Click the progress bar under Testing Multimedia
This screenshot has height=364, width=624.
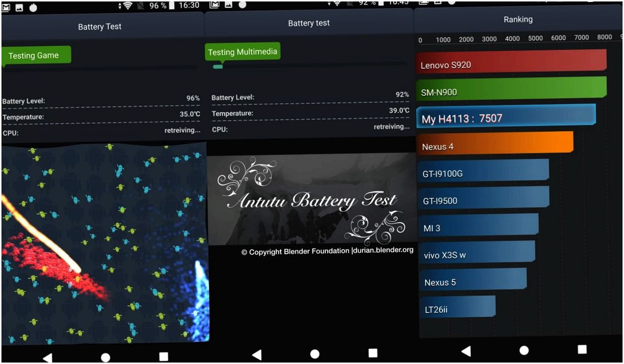[309, 66]
